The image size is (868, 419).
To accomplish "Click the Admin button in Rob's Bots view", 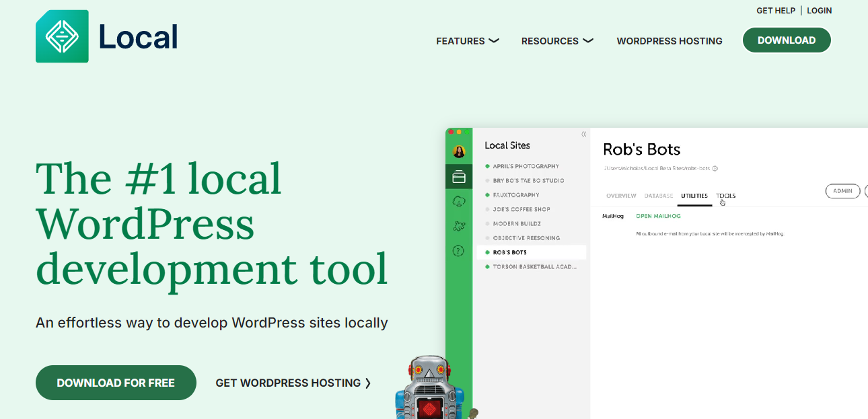I will pyautogui.click(x=842, y=191).
